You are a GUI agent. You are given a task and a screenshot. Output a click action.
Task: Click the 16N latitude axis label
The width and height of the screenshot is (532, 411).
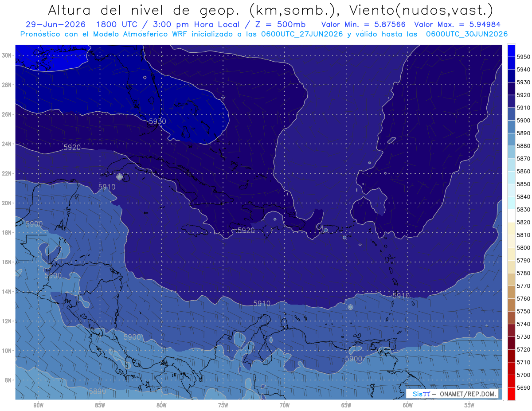coord(6,262)
